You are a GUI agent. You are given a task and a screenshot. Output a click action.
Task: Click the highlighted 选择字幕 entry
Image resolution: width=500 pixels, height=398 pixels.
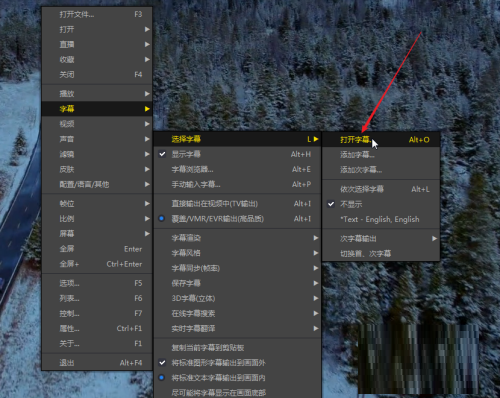point(237,139)
